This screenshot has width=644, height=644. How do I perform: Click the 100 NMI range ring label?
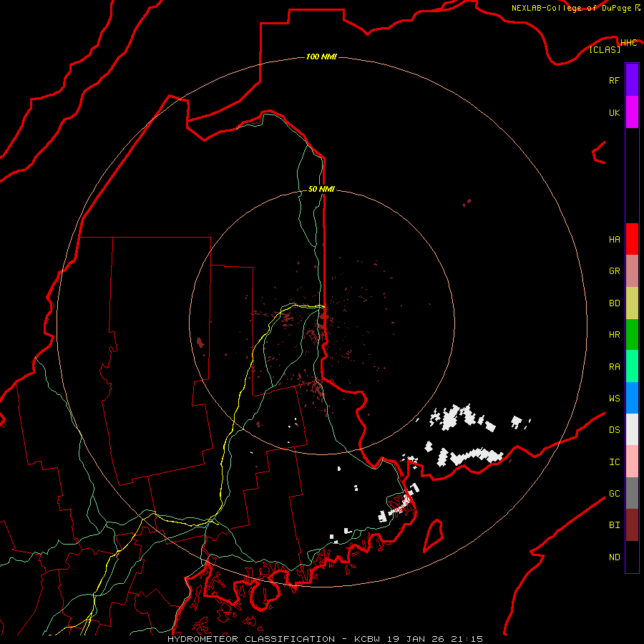click(x=321, y=57)
